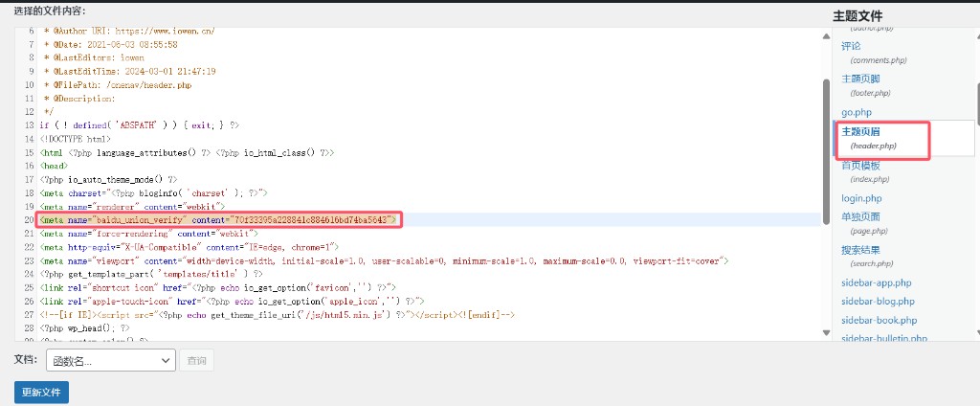This screenshot has width=980, height=406.
Task: Click @LastEditTime comment line
Action: click(130, 71)
